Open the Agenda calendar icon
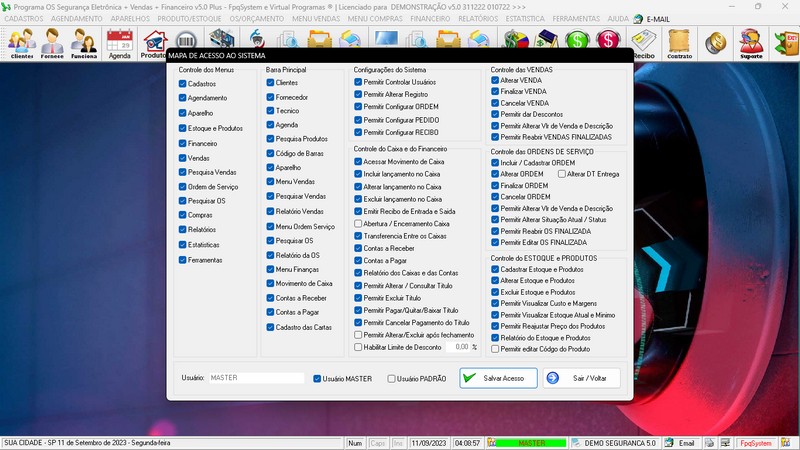This screenshot has width=800, height=450. [120, 43]
